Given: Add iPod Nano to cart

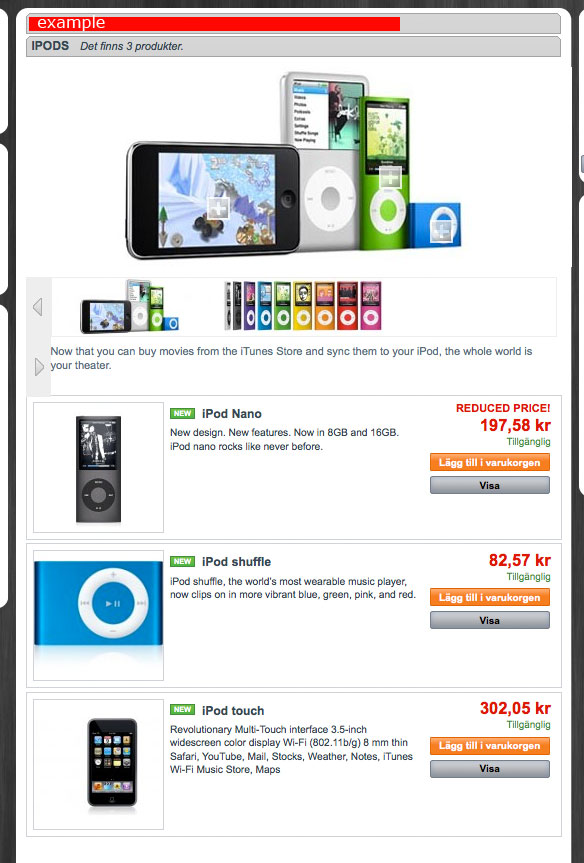Looking at the screenshot, I should pyautogui.click(x=490, y=462).
